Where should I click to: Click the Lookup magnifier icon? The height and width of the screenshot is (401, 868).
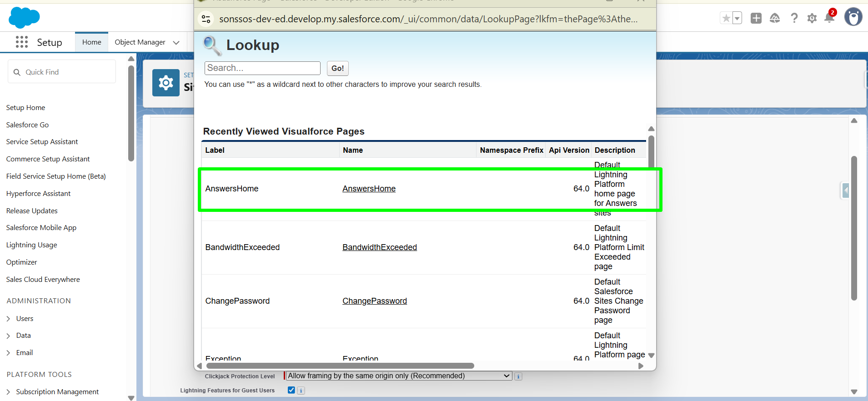[212, 45]
